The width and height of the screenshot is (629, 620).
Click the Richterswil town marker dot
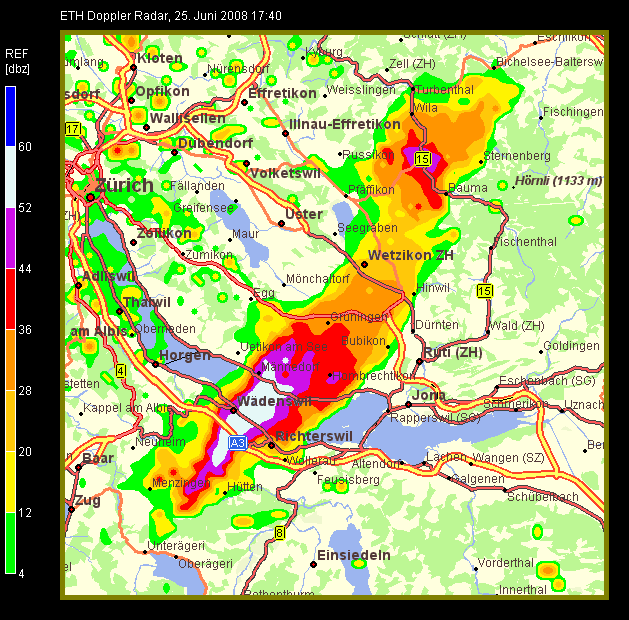click(272, 445)
